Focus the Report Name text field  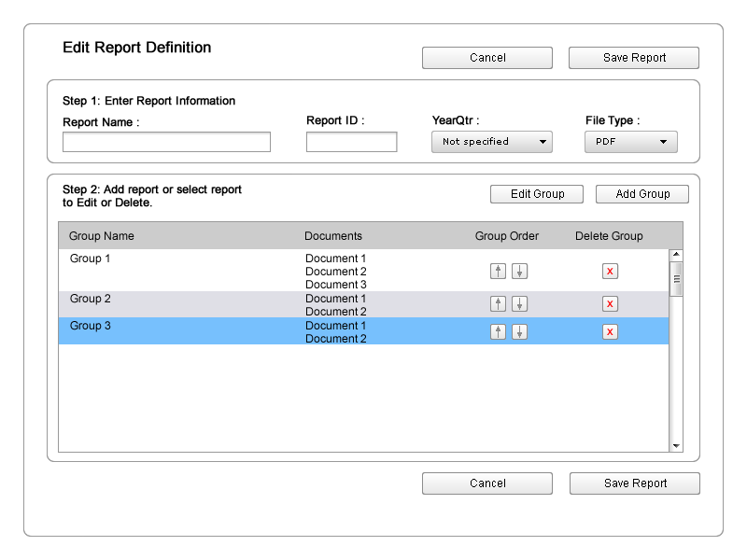coord(166,142)
